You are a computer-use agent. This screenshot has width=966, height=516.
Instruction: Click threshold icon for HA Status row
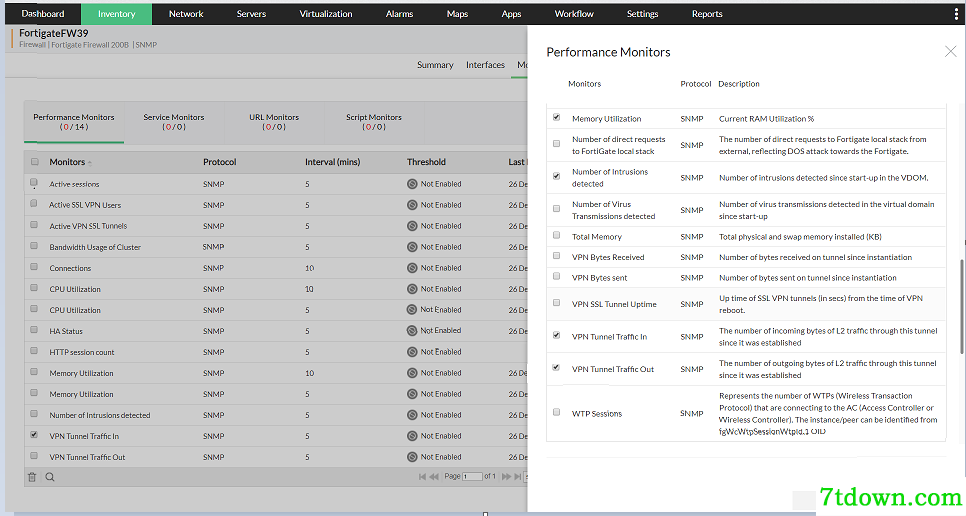(x=412, y=331)
